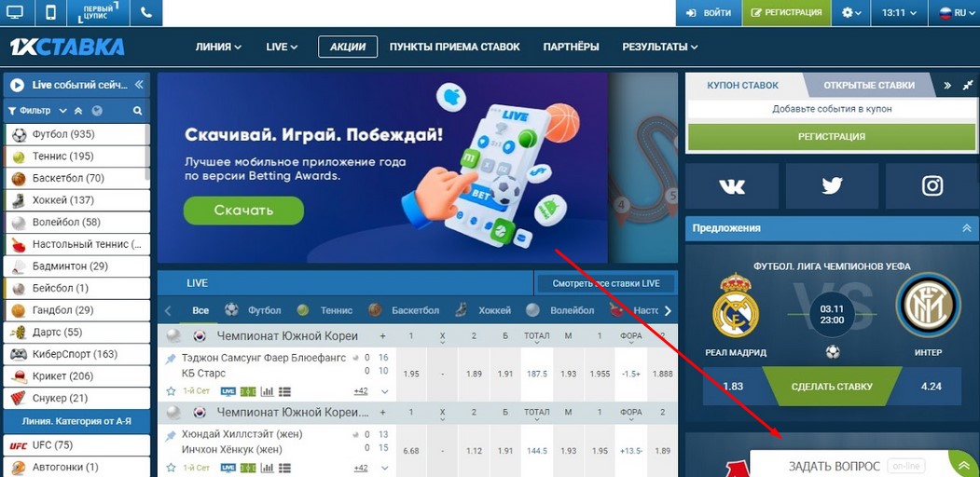Open the settings gear dropdown
This screenshot has width=980, height=477.
[851, 12]
